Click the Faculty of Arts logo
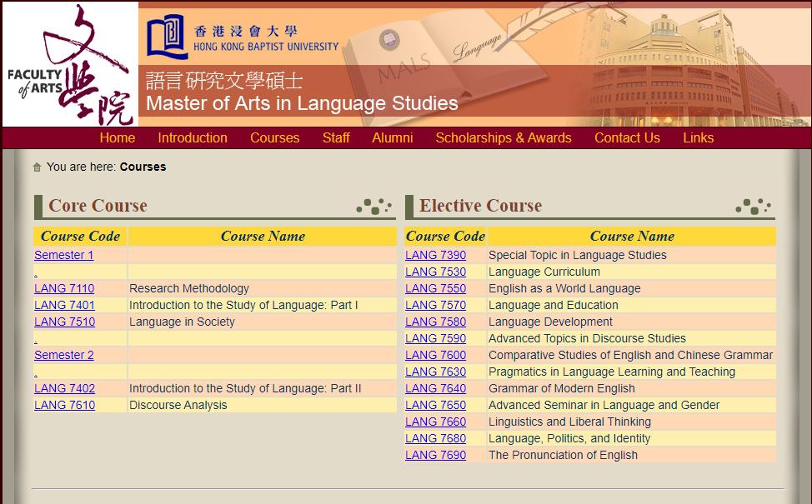812x504 pixels. click(x=70, y=64)
